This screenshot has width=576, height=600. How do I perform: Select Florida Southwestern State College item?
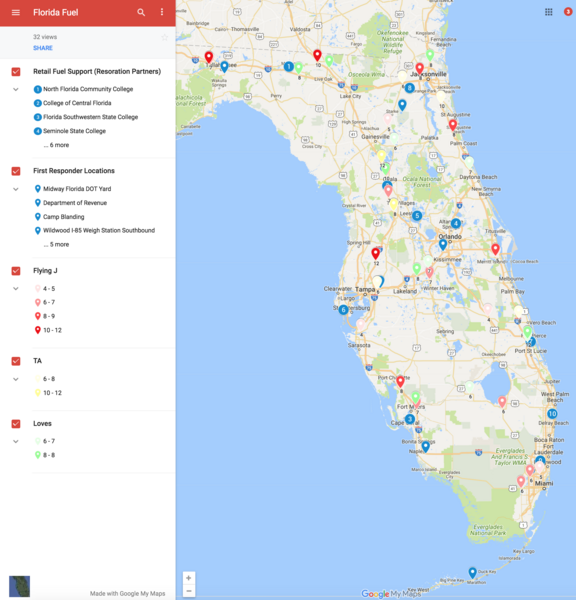(x=86, y=117)
